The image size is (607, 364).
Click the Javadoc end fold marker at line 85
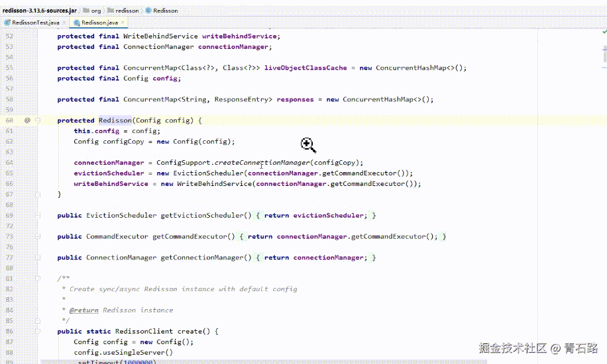point(38,321)
